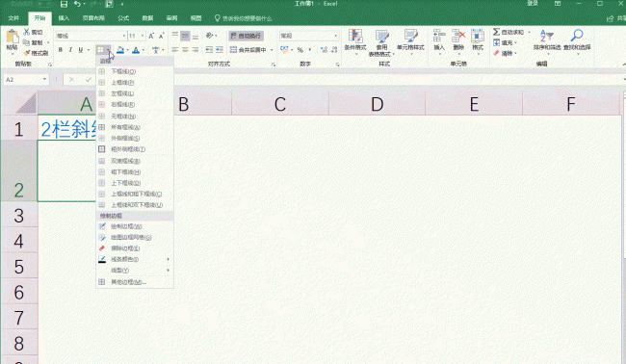The height and width of the screenshot is (364, 626).
Task: Click the Copy (复制) button
Action: [33, 42]
